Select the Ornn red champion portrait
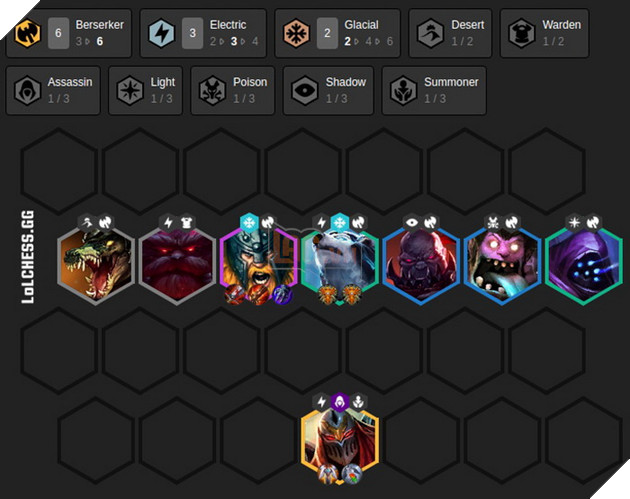 177,264
